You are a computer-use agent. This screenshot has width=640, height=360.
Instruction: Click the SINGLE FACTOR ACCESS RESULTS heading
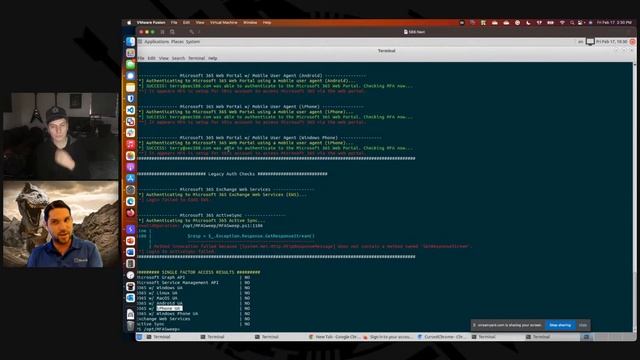(198, 272)
